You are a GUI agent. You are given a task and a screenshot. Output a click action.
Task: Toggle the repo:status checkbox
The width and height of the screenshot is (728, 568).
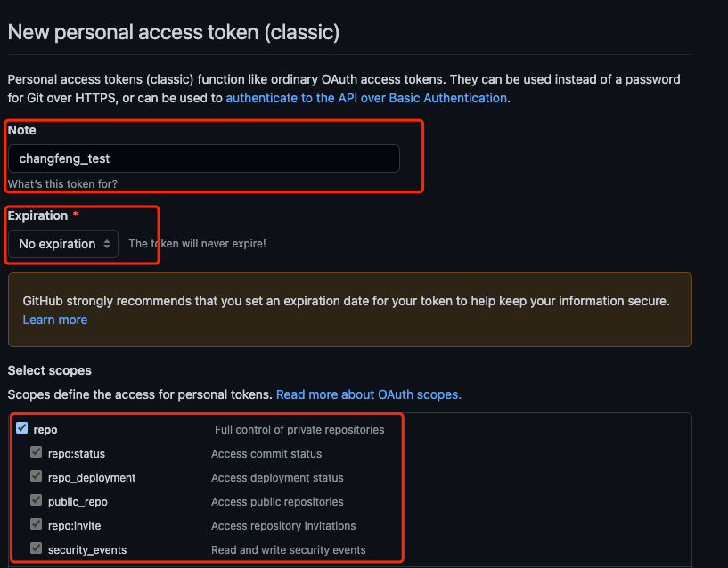37,452
